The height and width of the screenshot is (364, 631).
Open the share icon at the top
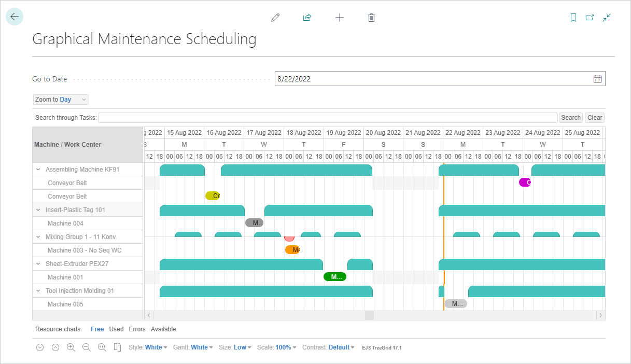click(307, 17)
